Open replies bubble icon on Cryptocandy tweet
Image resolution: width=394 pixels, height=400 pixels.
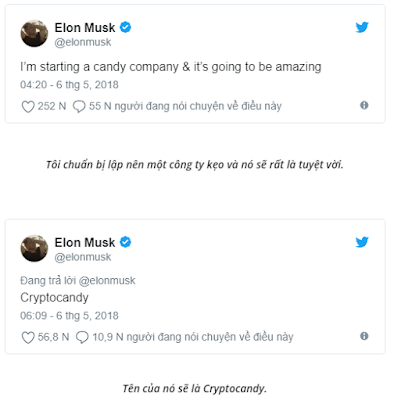82,337
